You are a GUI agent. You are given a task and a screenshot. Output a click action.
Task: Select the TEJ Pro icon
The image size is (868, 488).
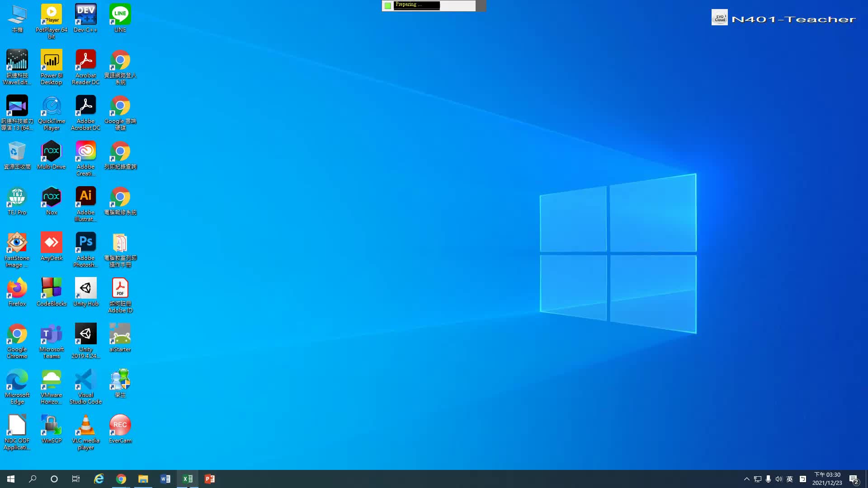click(x=17, y=201)
